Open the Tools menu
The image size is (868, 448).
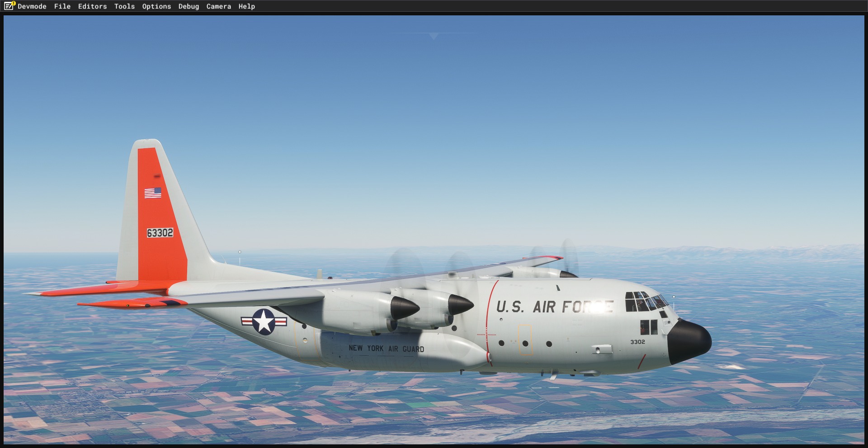click(124, 6)
